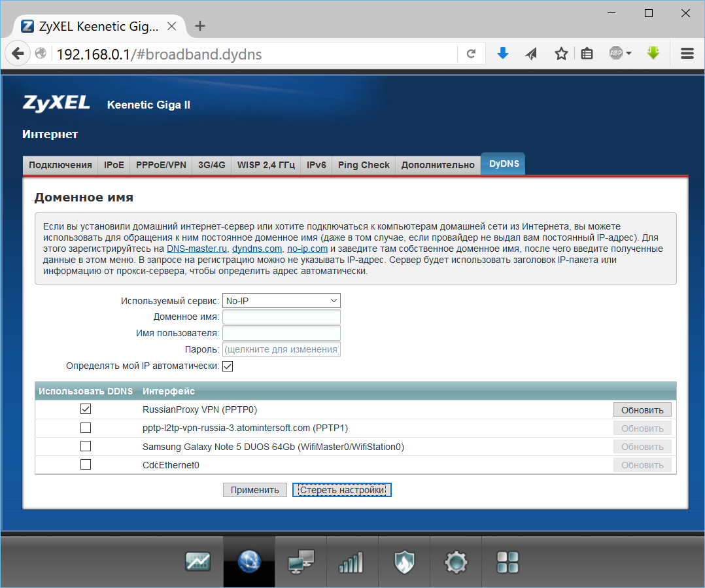Open the dyndns.com link
The image size is (705, 588).
point(257,249)
